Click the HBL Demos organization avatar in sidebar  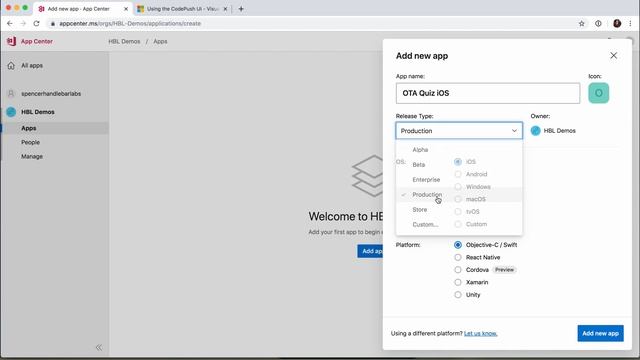11,112
